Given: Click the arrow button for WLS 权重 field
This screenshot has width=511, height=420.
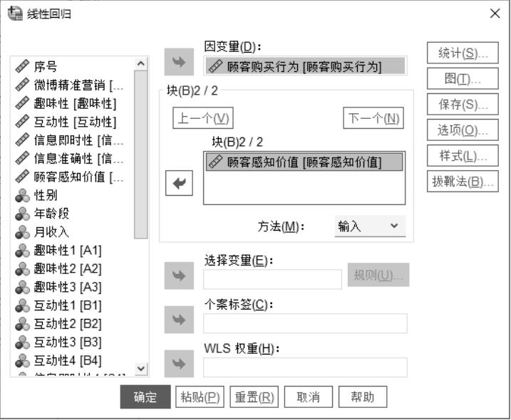Looking at the screenshot, I should tap(179, 364).
